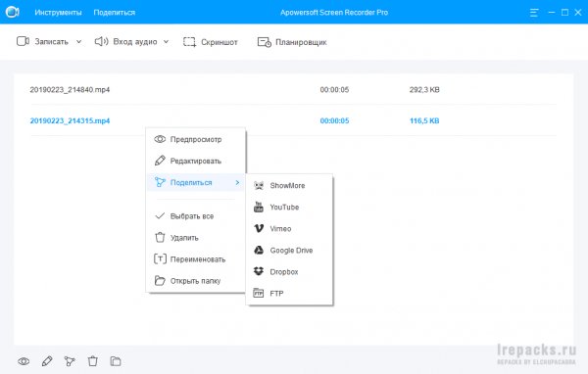Image resolution: width=588 pixels, height=374 pixels.
Task: Click the duration 00:00:05 of 214315 file
Action: [x=334, y=120]
